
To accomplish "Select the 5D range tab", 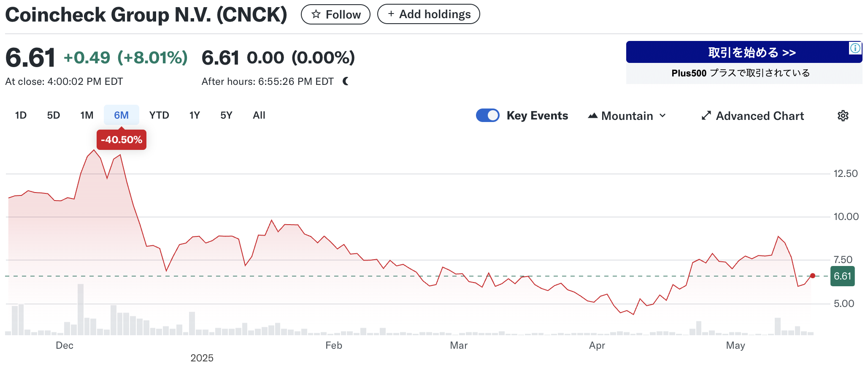I will coord(54,115).
